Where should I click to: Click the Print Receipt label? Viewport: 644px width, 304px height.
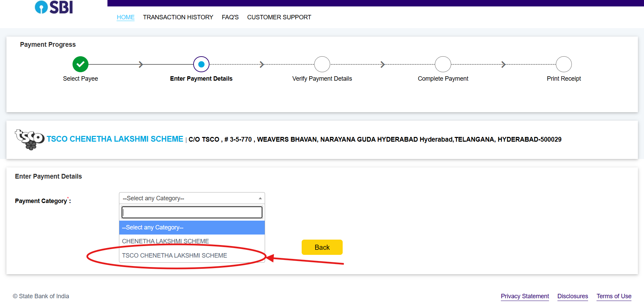pyautogui.click(x=564, y=79)
